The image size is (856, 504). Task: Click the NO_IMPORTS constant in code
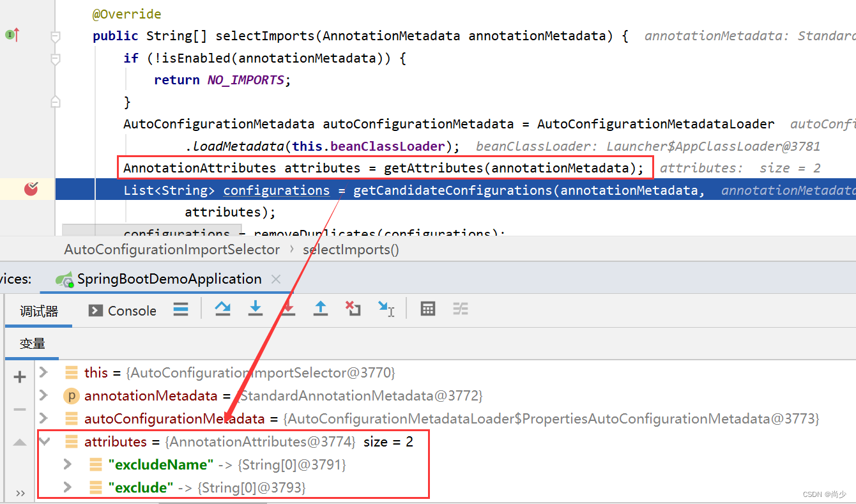pos(245,80)
